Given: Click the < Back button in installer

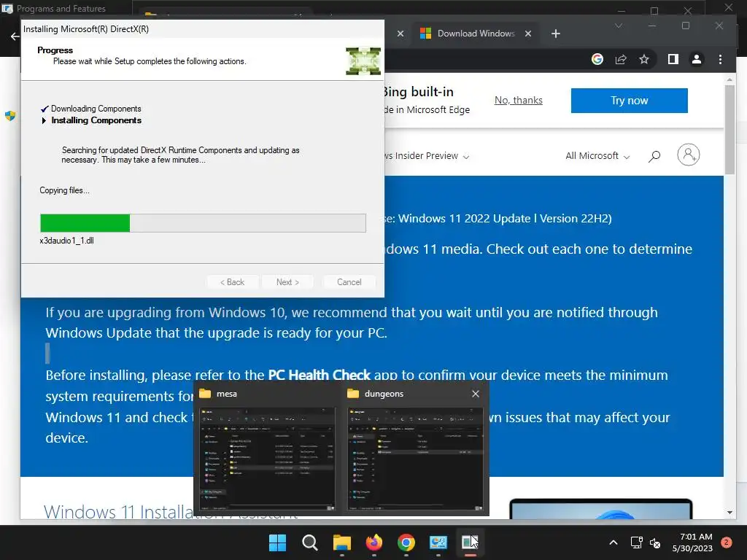Looking at the screenshot, I should pos(233,282).
